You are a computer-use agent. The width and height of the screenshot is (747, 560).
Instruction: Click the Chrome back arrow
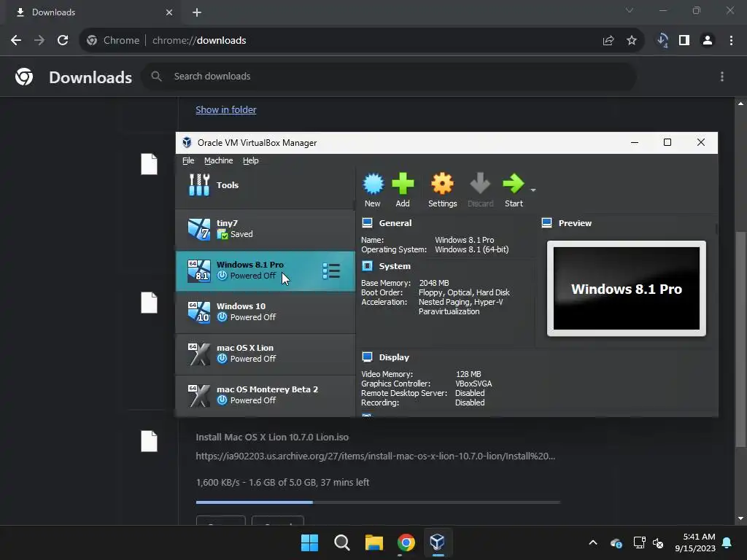[x=16, y=41]
